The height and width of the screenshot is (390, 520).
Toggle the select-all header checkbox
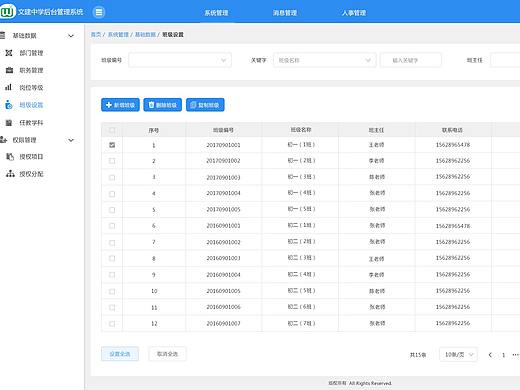coord(112,130)
